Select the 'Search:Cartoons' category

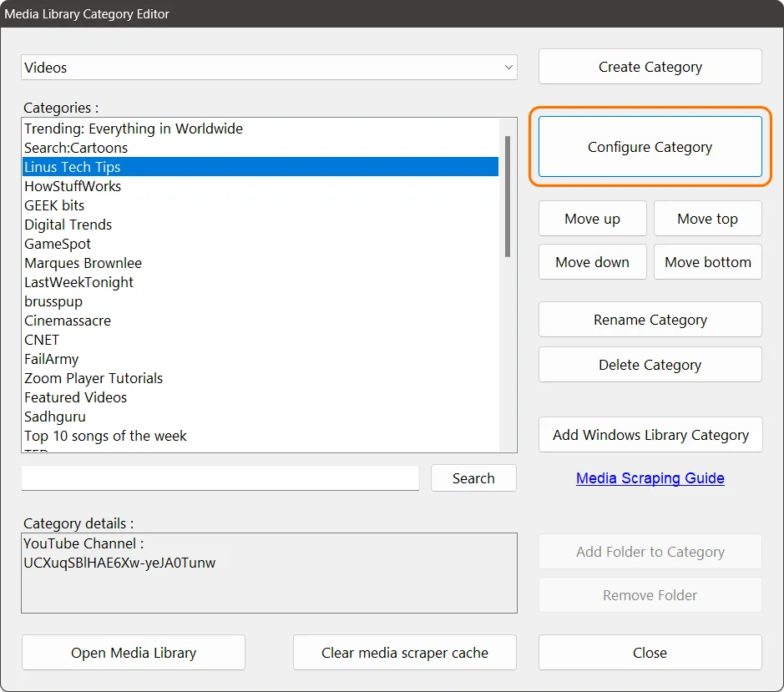pos(260,148)
